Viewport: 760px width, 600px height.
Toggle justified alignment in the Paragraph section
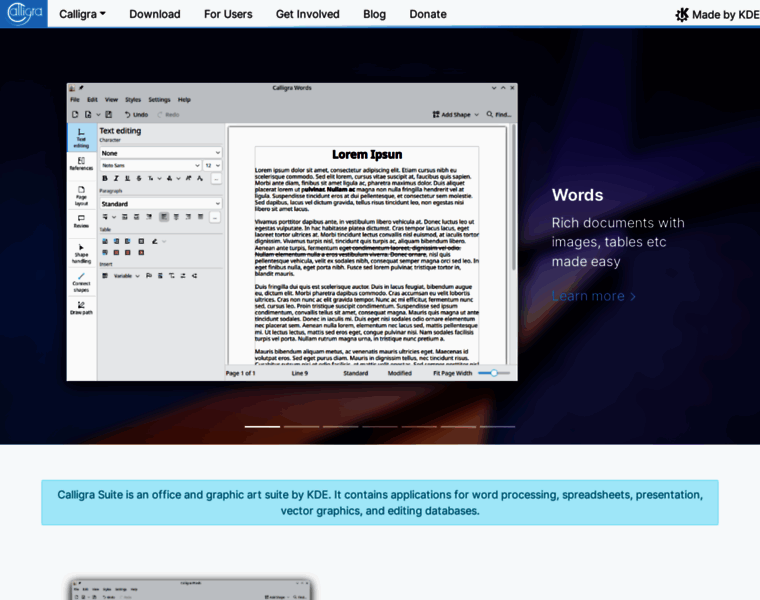(200, 217)
